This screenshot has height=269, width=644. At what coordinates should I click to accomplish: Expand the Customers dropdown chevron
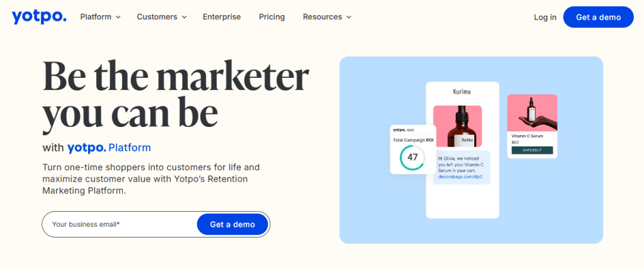[x=184, y=18]
